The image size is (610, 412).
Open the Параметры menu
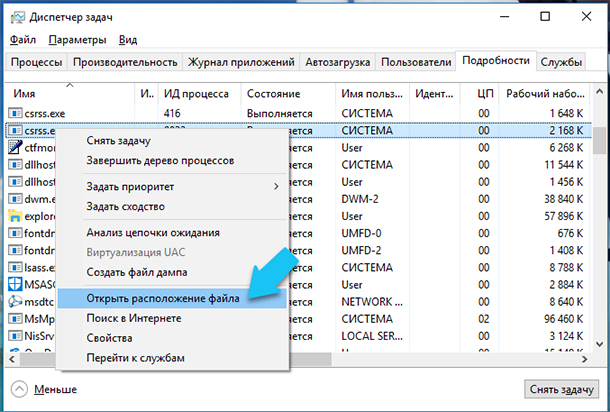point(77,40)
